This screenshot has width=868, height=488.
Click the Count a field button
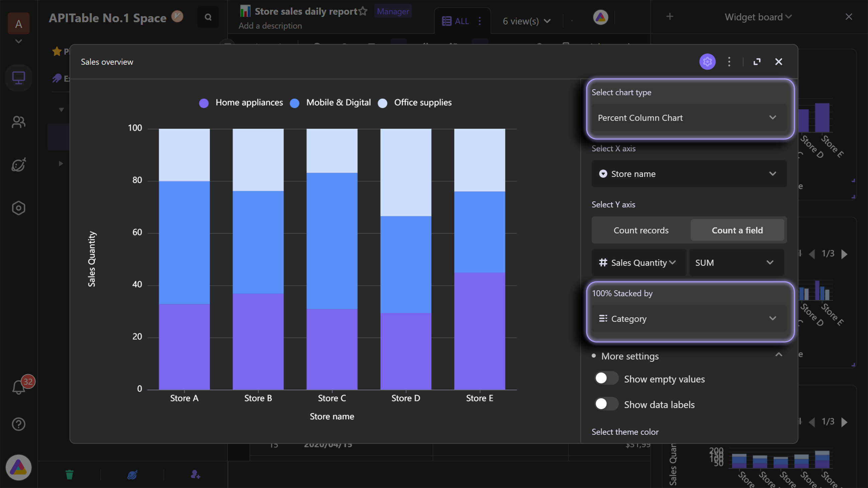click(x=738, y=229)
